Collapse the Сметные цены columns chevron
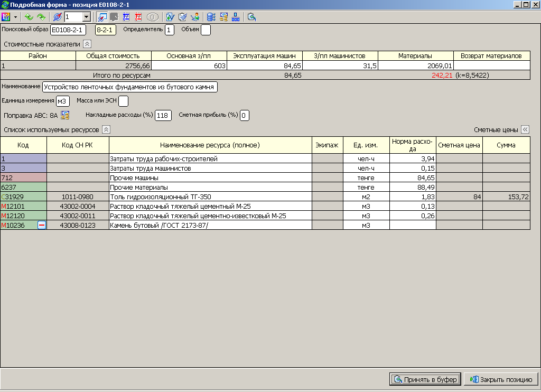Image resolution: width=541 pixels, height=392 pixels. click(525, 130)
